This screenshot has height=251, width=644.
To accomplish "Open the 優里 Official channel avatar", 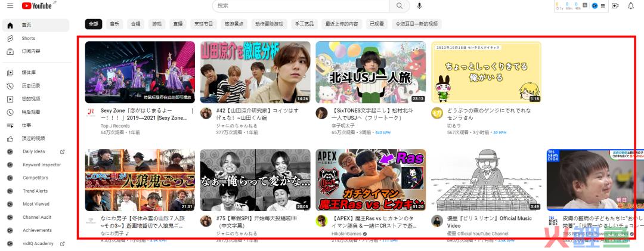I will click(x=437, y=221).
